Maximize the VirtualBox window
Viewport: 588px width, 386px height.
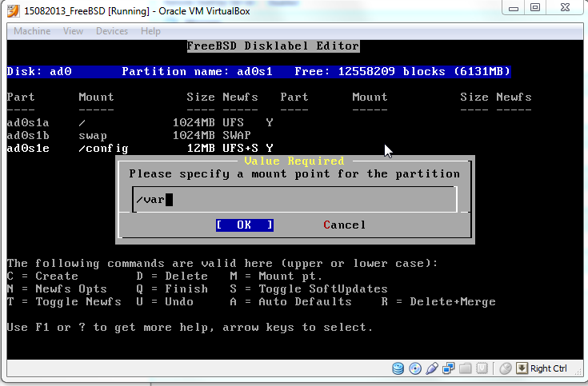pos(535,8)
